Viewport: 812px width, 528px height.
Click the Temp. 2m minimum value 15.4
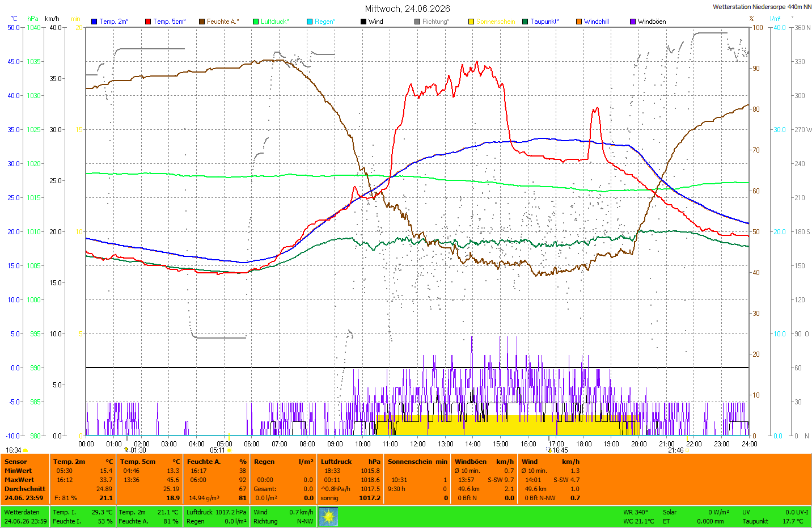tap(106, 471)
